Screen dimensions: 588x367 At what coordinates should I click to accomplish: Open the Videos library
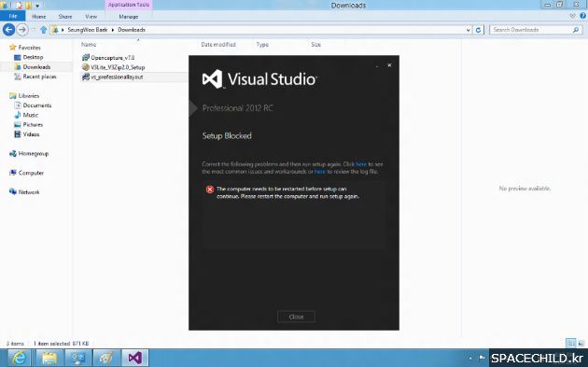31,134
